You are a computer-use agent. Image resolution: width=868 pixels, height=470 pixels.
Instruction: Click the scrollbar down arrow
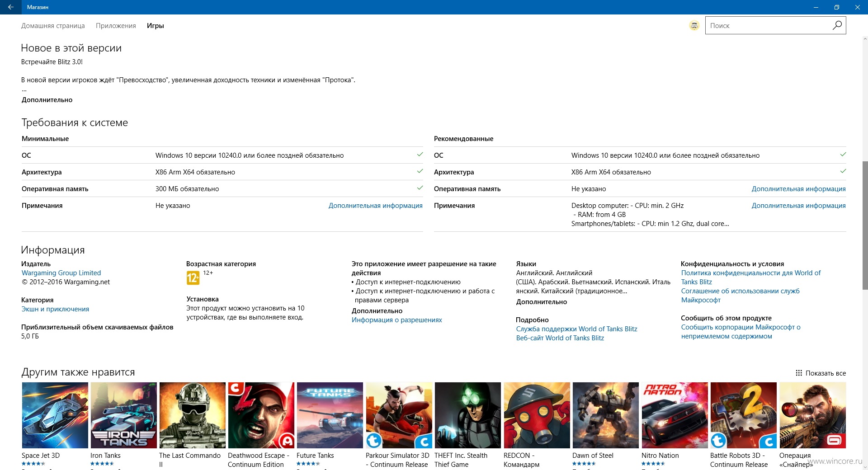(x=865, y=467)
